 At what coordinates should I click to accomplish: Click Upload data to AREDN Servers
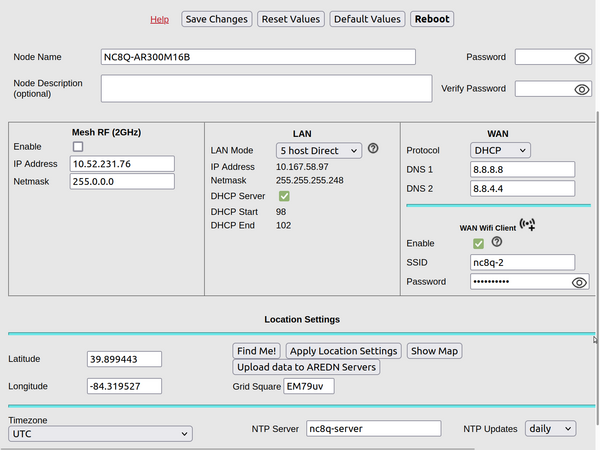pos(306,367)
